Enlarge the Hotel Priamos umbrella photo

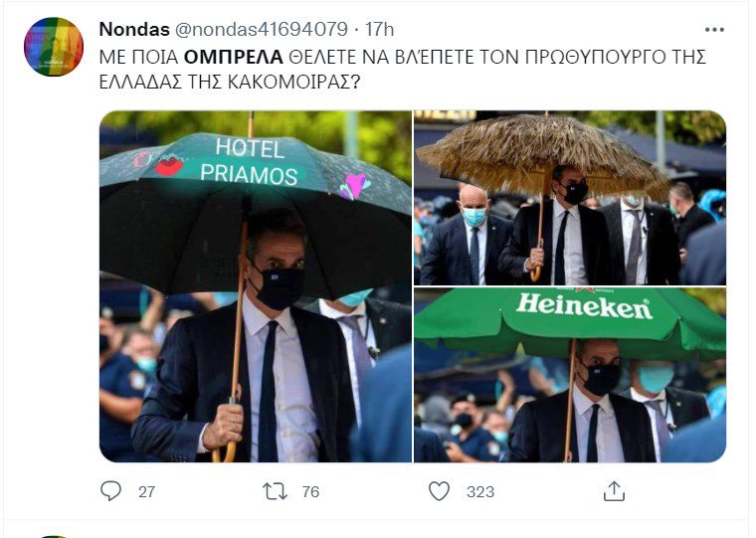256,286
